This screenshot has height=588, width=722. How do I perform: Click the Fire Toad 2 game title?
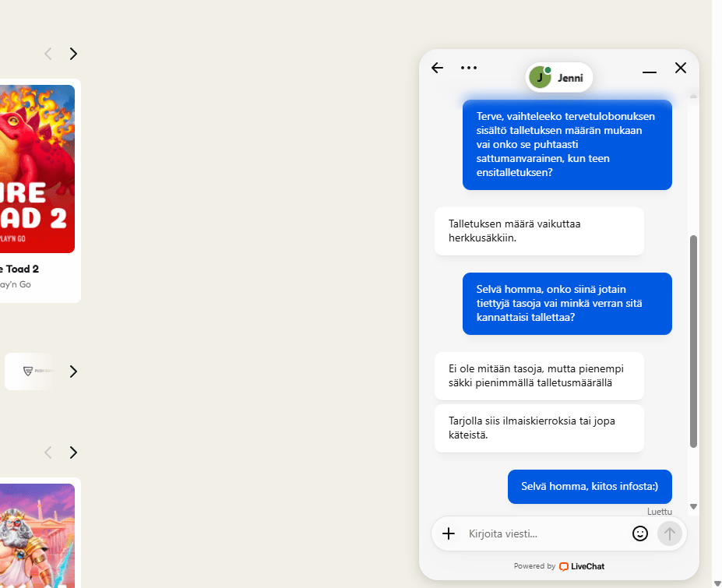pyautogui.click(x=19, y=269)
